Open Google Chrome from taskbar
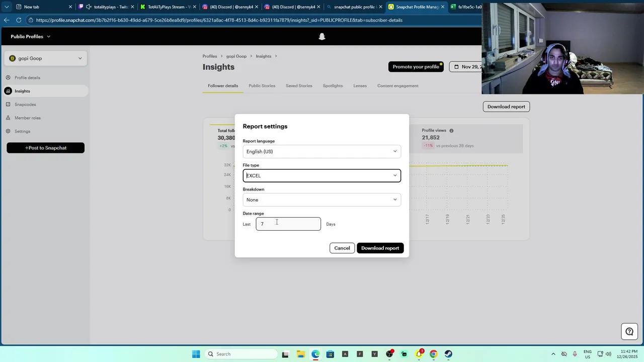Viewport: 644px width, 362px height. click(x=434, y=354)
